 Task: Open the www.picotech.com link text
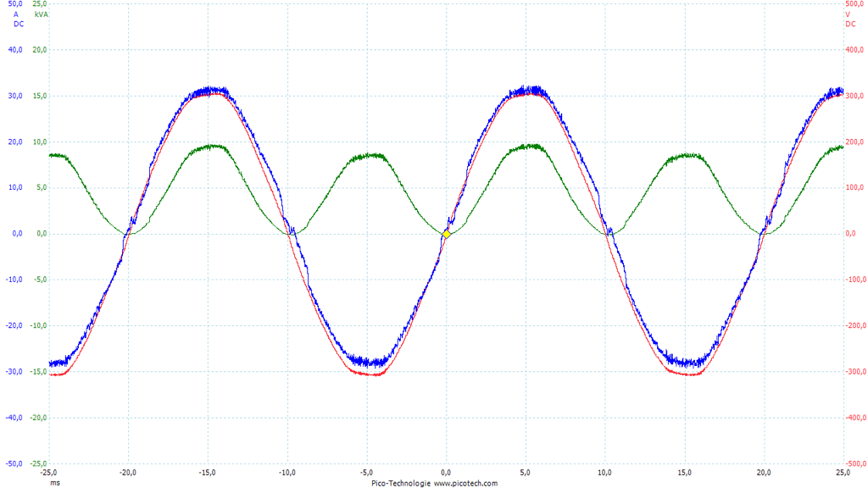(465, 483)
